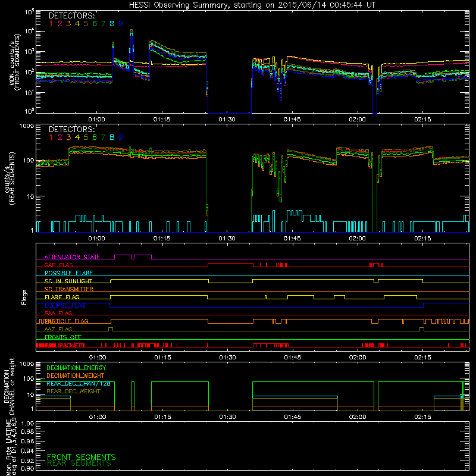Click the SC TRANSMITTER flag label
Viewport: 476px width, 476px height.
69,289
